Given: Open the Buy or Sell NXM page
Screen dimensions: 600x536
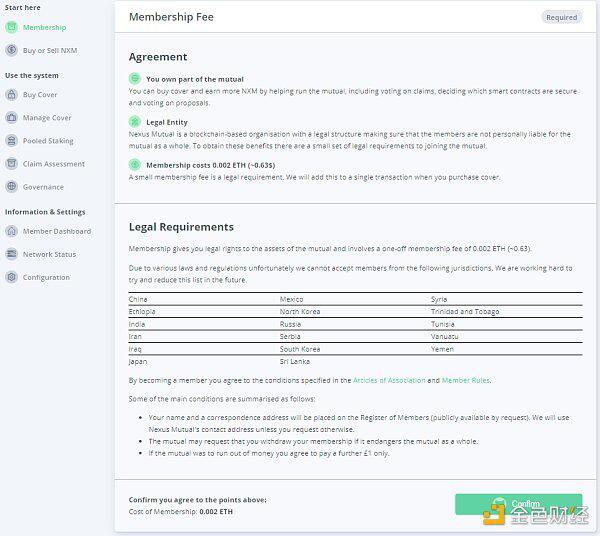Looking at the screenshot, I should pyautogui.click(x=50, y=51).
